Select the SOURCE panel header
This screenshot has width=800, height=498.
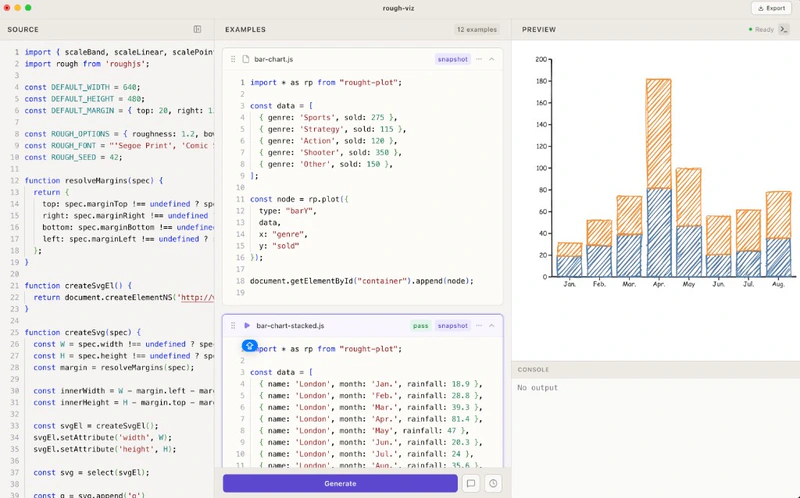pyautogui.click(x=23, y=30)
